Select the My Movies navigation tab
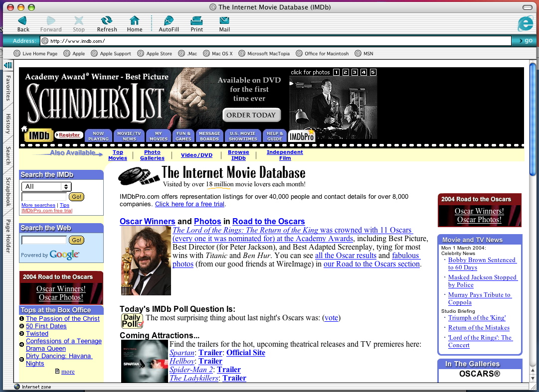539x392 pixels. pos(159,136)
